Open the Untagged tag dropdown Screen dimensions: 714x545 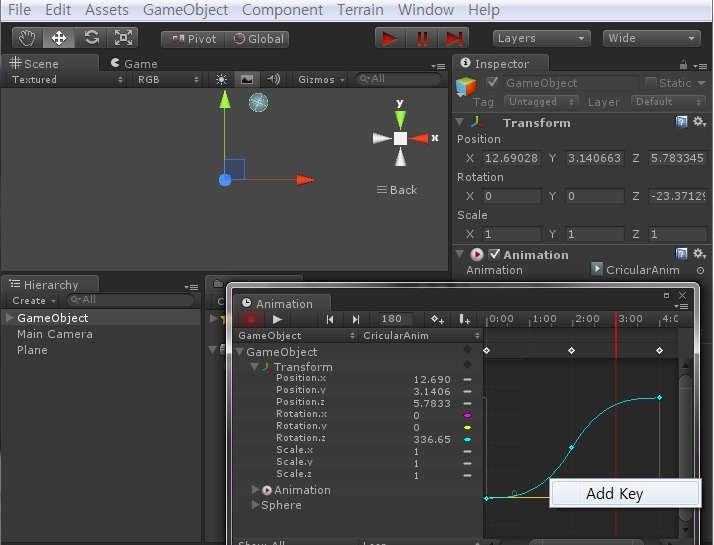click(x=541, y=102)
